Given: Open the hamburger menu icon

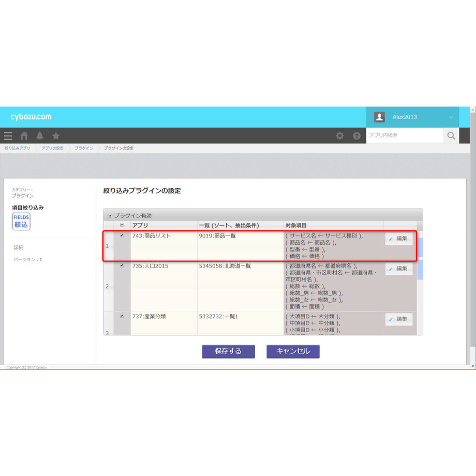Looking at the screenshot, I should pos(8,136).
